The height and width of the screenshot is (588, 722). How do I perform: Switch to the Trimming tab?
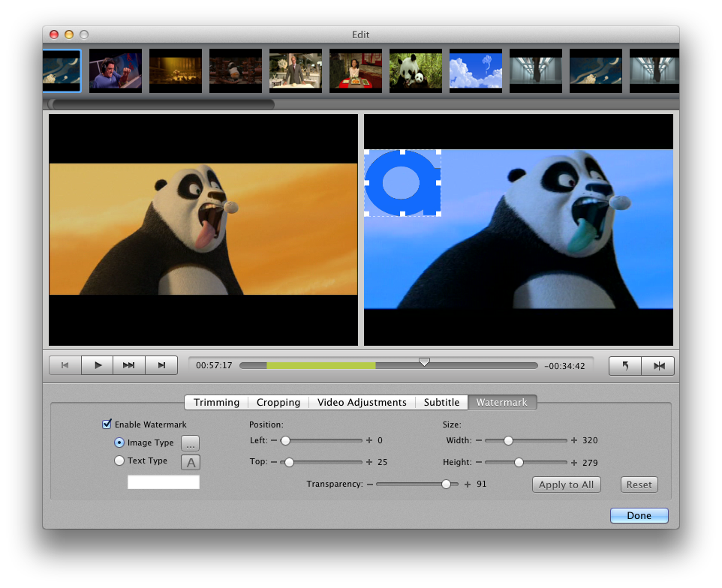216,403
